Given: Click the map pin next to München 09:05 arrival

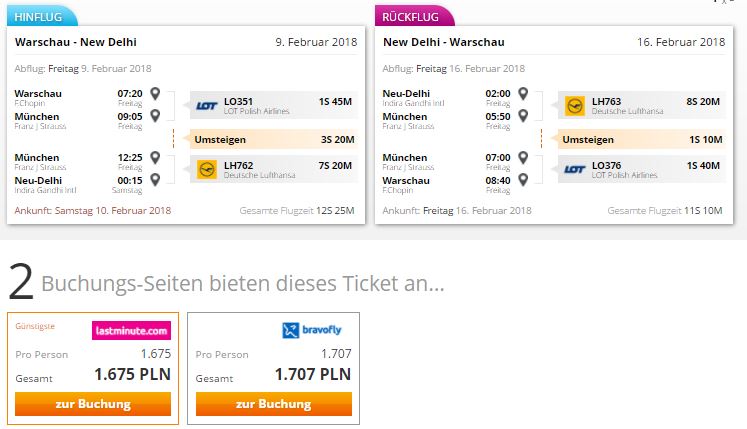Looking at the screenshot, I should click(x=155, y=116).
